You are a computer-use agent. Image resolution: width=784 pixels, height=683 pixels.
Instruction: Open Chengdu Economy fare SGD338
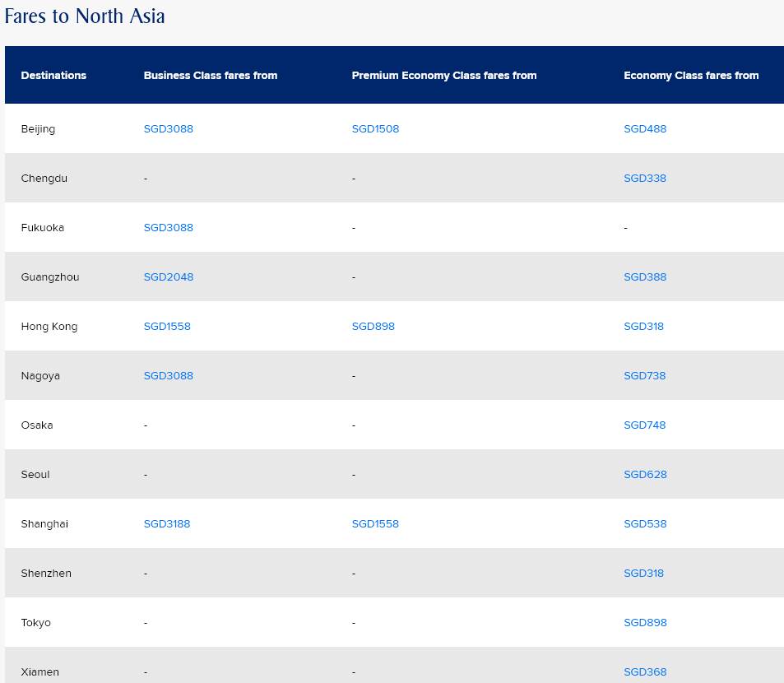[x=645, y=179]
